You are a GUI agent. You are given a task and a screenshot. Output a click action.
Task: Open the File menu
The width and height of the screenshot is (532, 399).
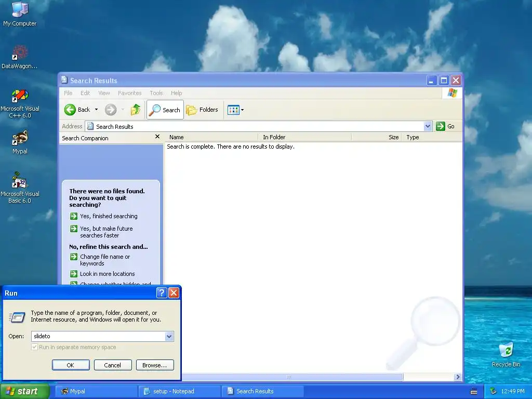pyautogui.click(x=68, y=93)
